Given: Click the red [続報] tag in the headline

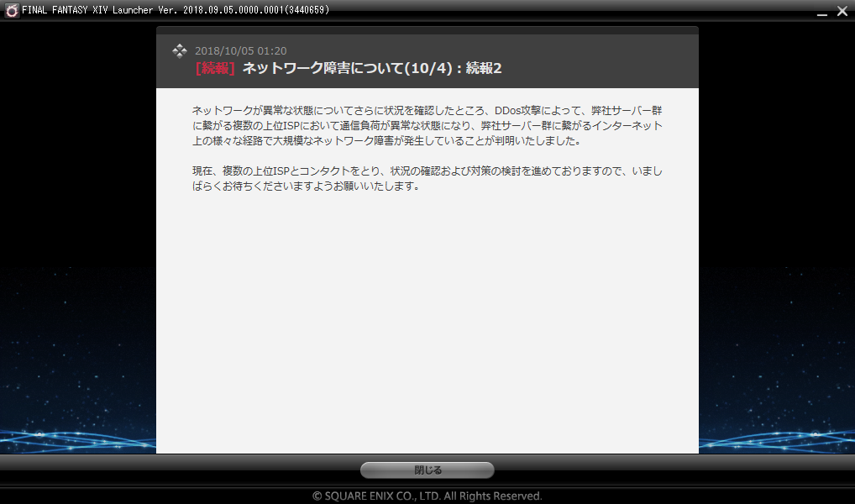Looking at the screenshot, I should 215,69.
